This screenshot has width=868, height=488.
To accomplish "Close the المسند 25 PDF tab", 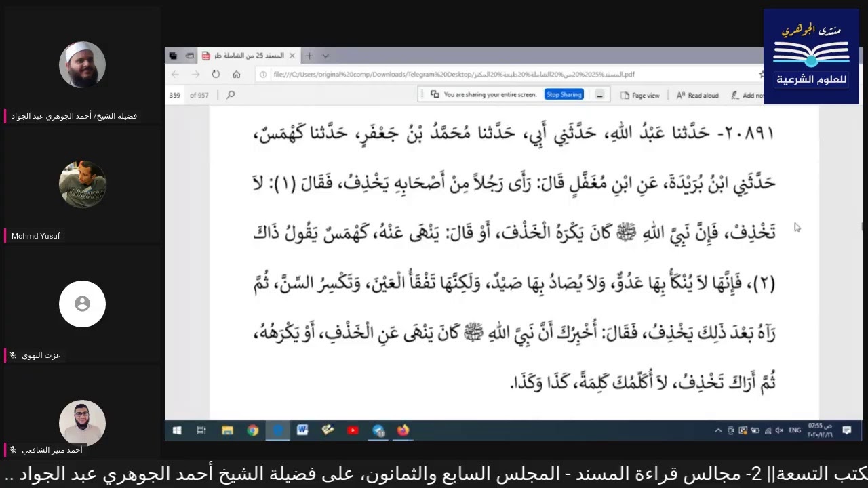I will [292, 56].
